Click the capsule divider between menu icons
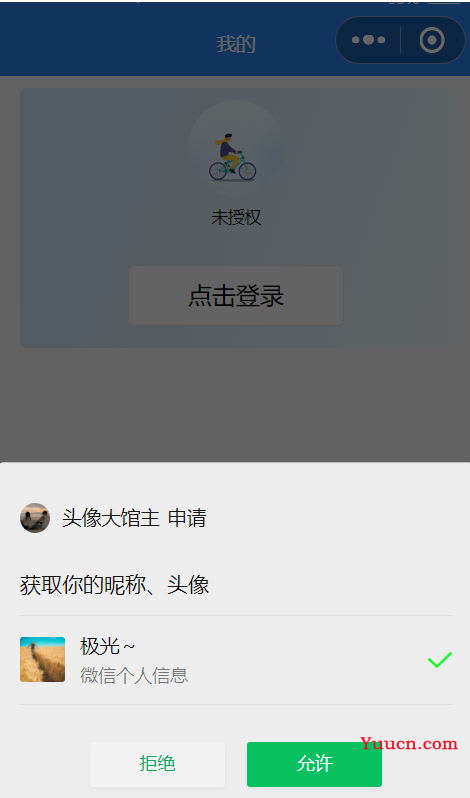Image resolution: width=470 pixels, height=798 pixels. 400,40
